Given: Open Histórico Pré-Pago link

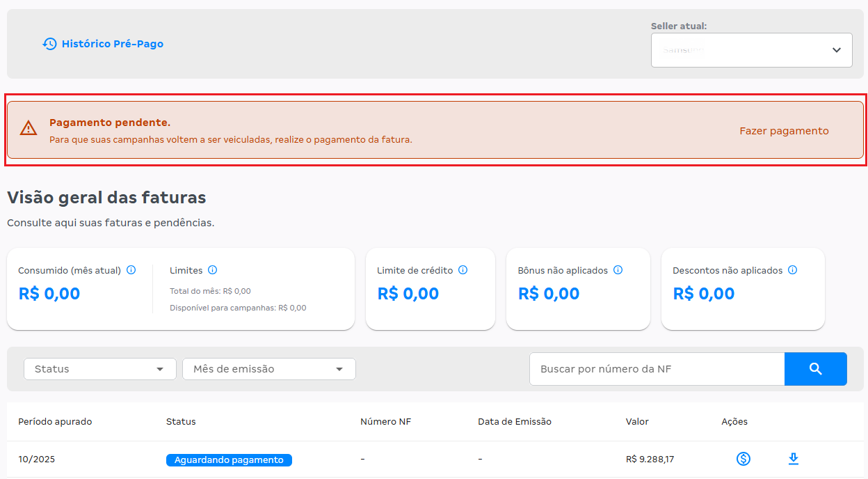Looking at the screenshot, I should coord(112,44).
